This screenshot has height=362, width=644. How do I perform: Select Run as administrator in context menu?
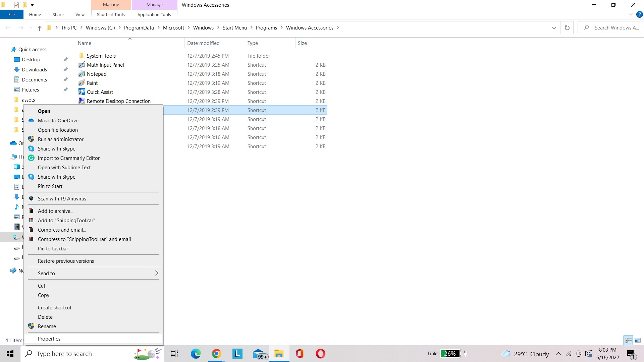[61, 139]
